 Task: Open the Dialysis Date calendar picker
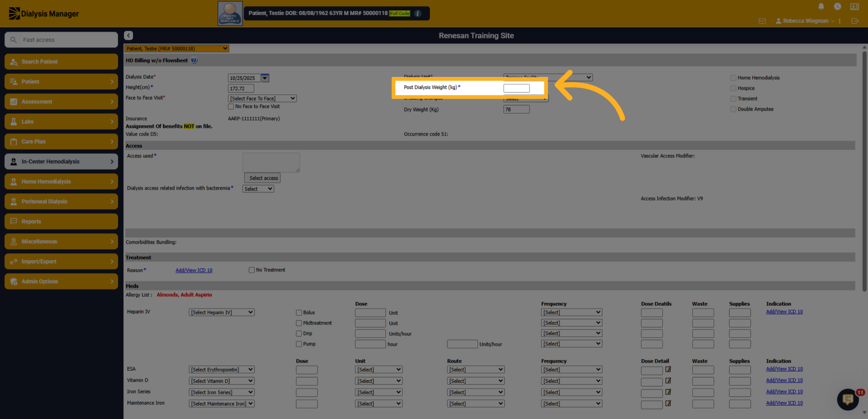tap(265, 78)
